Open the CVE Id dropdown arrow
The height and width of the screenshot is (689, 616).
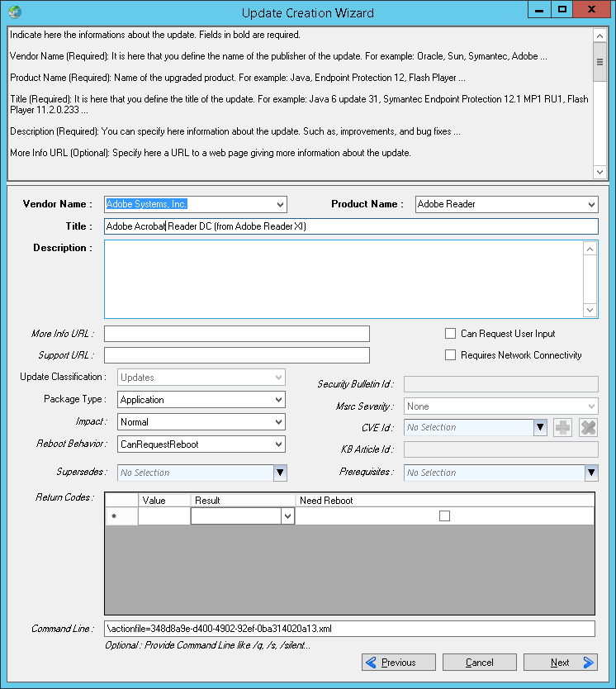pyautogui.click(x=540, y=427)
